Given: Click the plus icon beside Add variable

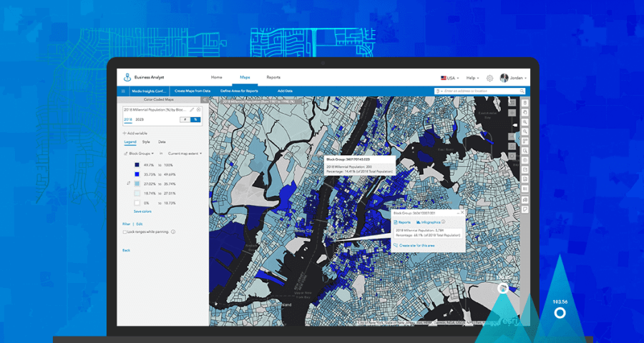Looking at the screenshot, I should (125, 134).
